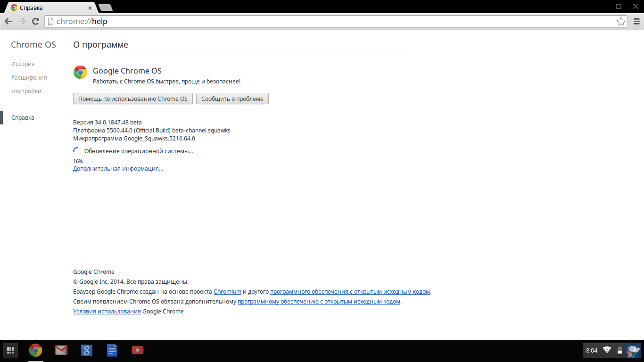Open Расширения in the sidebar
Image resolution: width=644 pixels, height=362 pixels.
pyautogui.click(x=29, y=78)
